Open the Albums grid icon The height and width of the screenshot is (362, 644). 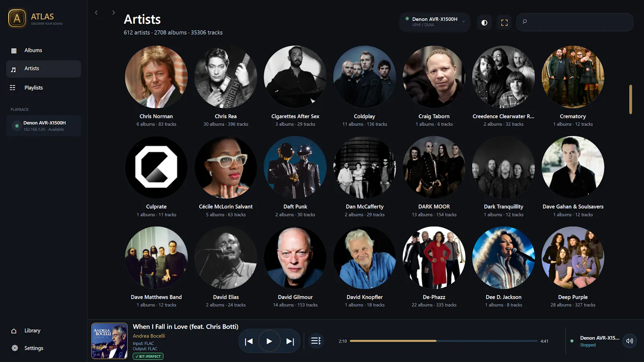[14, 51]
